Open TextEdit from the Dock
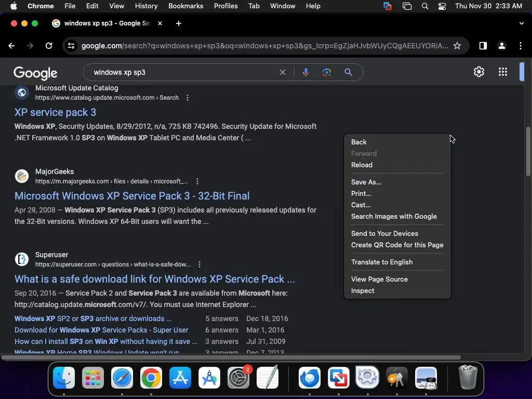The width and height of the screenshot is (532, 399). point(268,378)
